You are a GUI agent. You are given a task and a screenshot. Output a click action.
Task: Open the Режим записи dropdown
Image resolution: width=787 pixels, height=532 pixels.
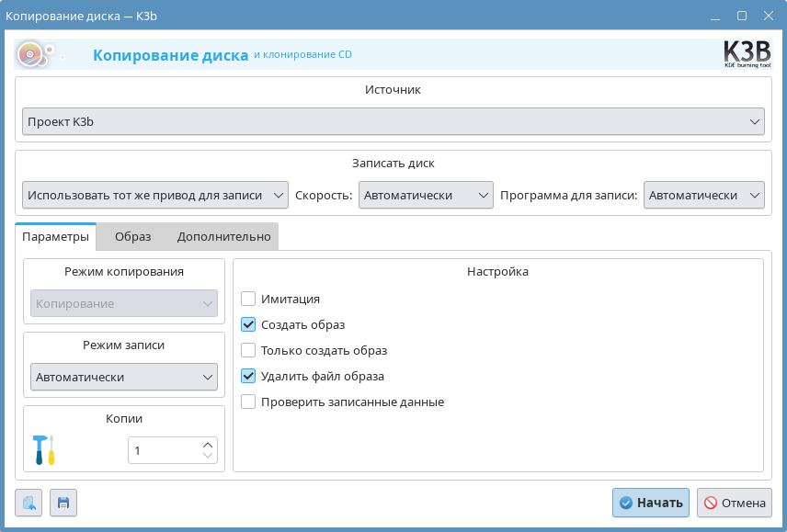[x=124, y=377]
